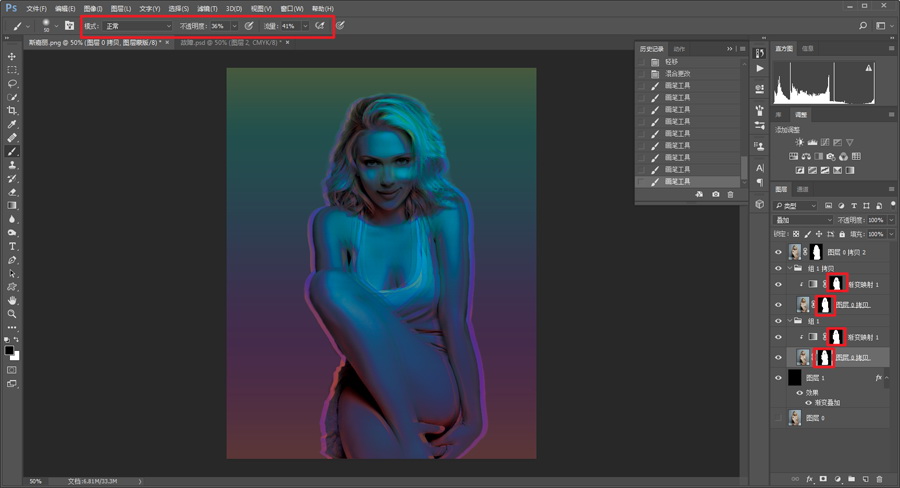
Task: Show the hidden 图层 0 bottom layer
Action: [778, 418]
